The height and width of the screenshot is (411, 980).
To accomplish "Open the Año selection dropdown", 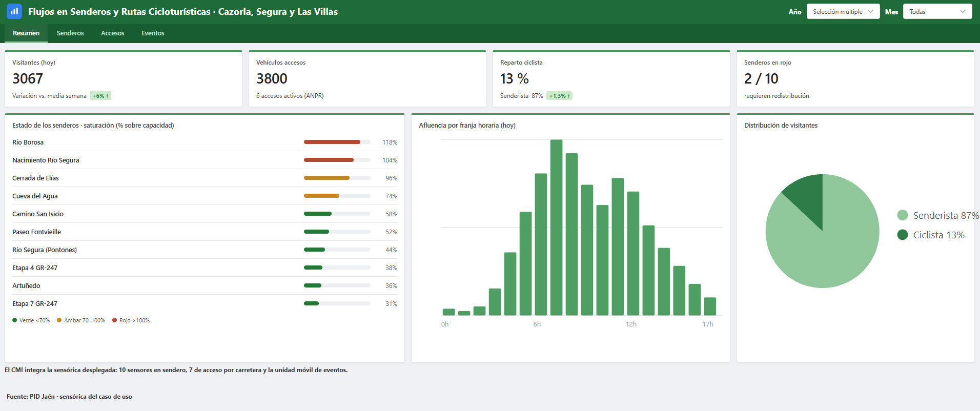I will pos(843,11).
